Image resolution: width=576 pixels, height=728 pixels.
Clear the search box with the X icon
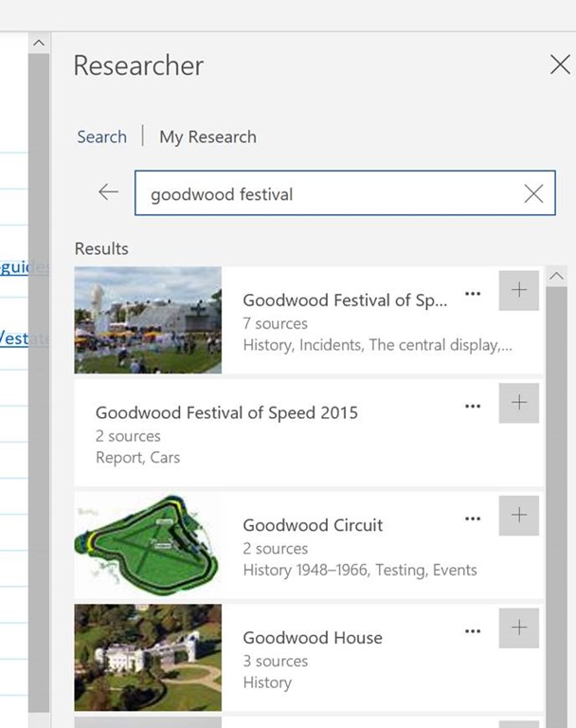pos(533,193)
